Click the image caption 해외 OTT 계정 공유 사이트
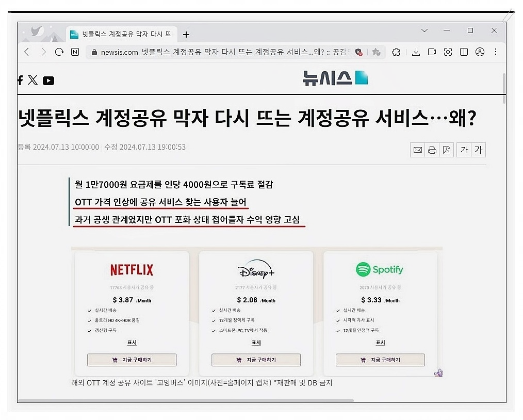The image size is (523, 420). 202,383
